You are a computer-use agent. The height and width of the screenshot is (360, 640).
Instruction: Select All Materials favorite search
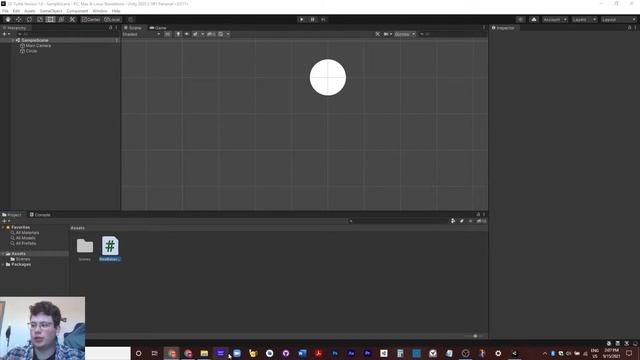pos(27,233)
